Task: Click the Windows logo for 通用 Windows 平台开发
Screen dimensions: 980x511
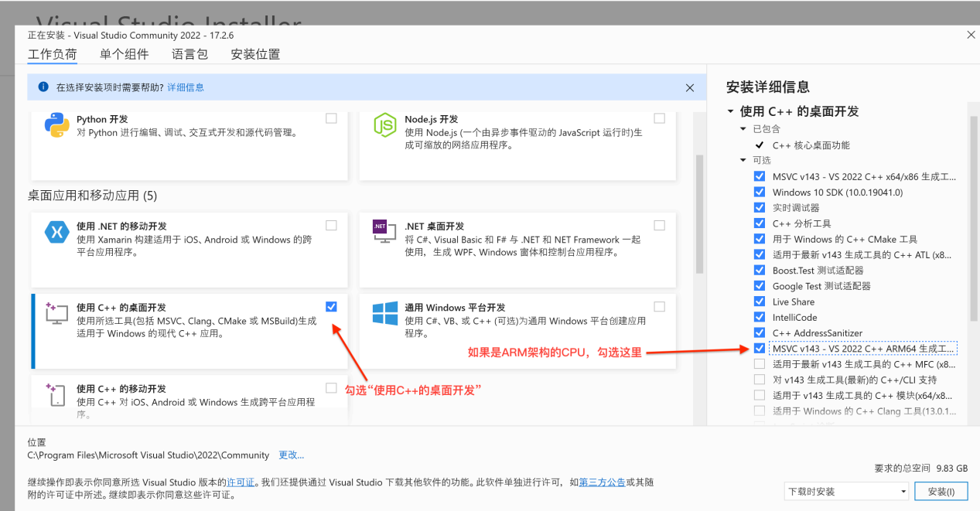Action: coord(384,313)
